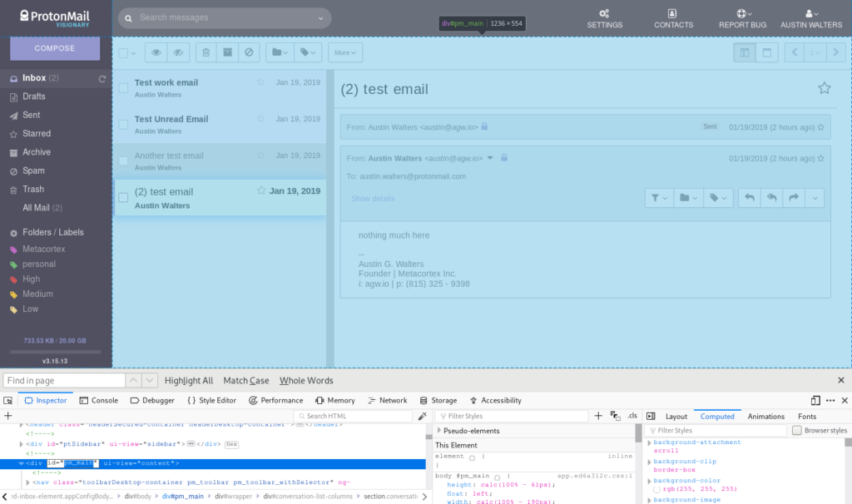Mark message as unread with crossed-eye icon
852x504 pixels.
coord(178,52)
